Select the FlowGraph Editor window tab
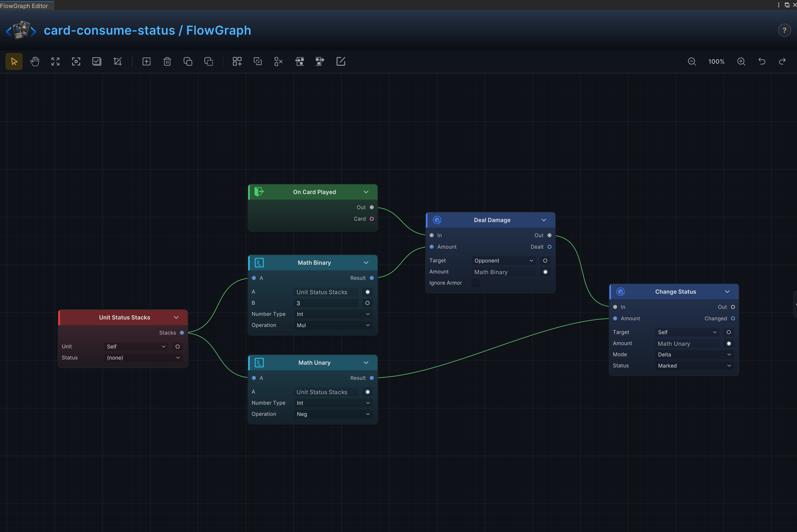The image size is (797, 532). coord(25,5)
